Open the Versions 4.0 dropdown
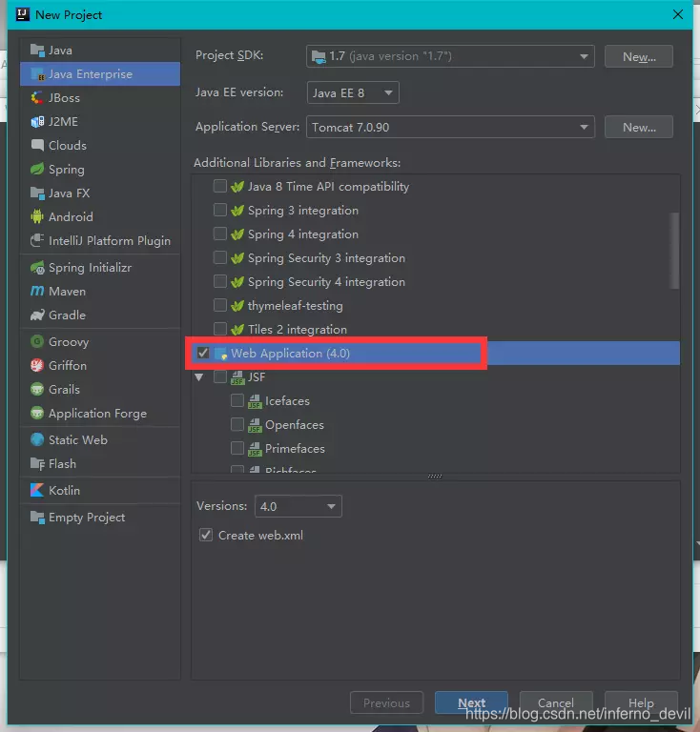The height and width of the screenshot is (732, 700). (x=298, y=506)
